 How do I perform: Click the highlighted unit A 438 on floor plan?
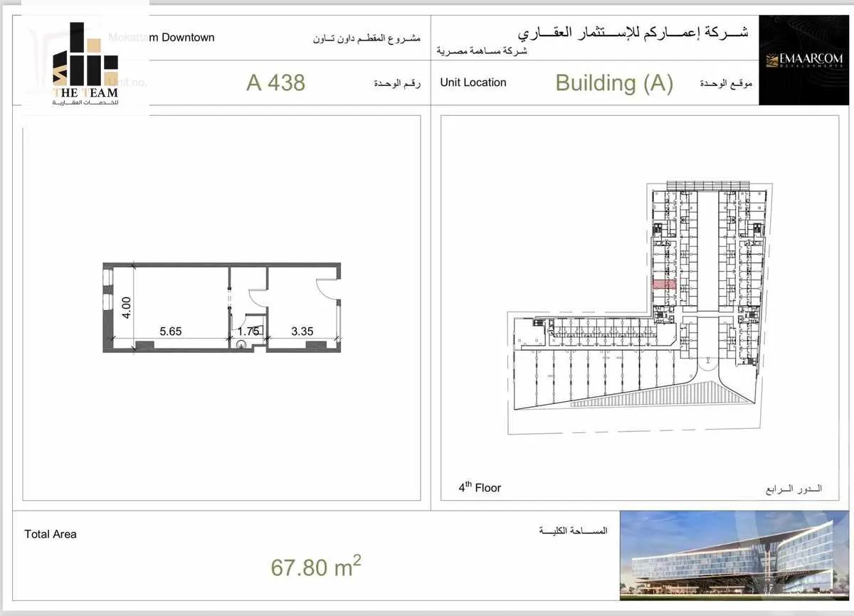tap(664, 284)
